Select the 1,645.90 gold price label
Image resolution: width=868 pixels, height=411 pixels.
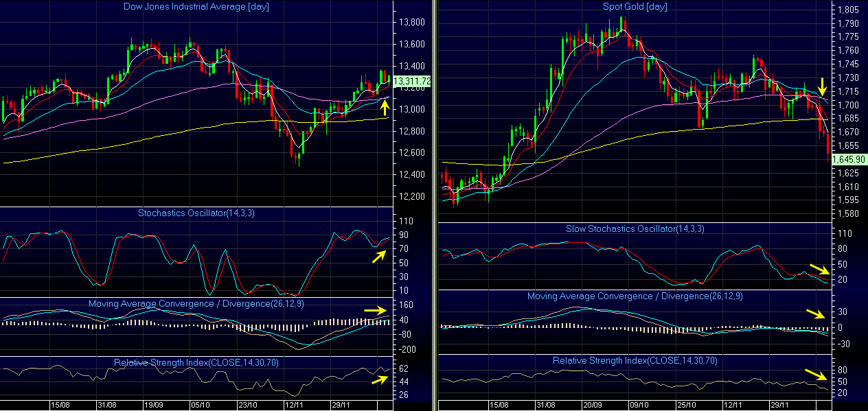point(848,159)
